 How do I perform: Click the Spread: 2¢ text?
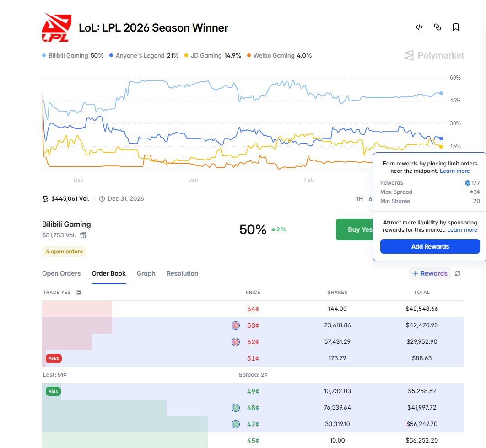253,374
